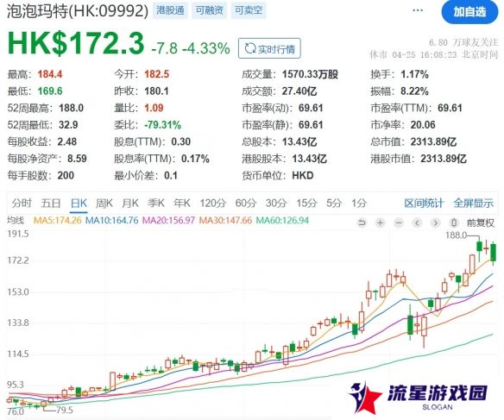Click the 可融资 tag
The height and width of the screenshot is (420, 504).
click(x=209, y=10)
